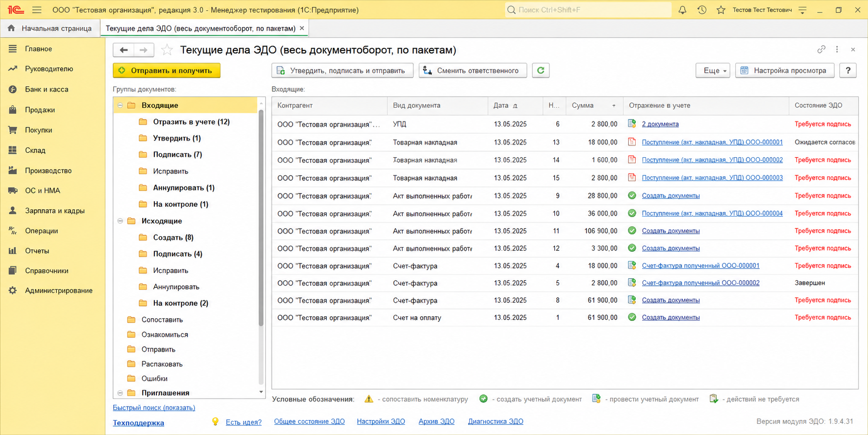Image resolution: width=868 pixels, height=435 pixels.
Task: Open title bar favorites star icon
Action: tap(721, 10)
